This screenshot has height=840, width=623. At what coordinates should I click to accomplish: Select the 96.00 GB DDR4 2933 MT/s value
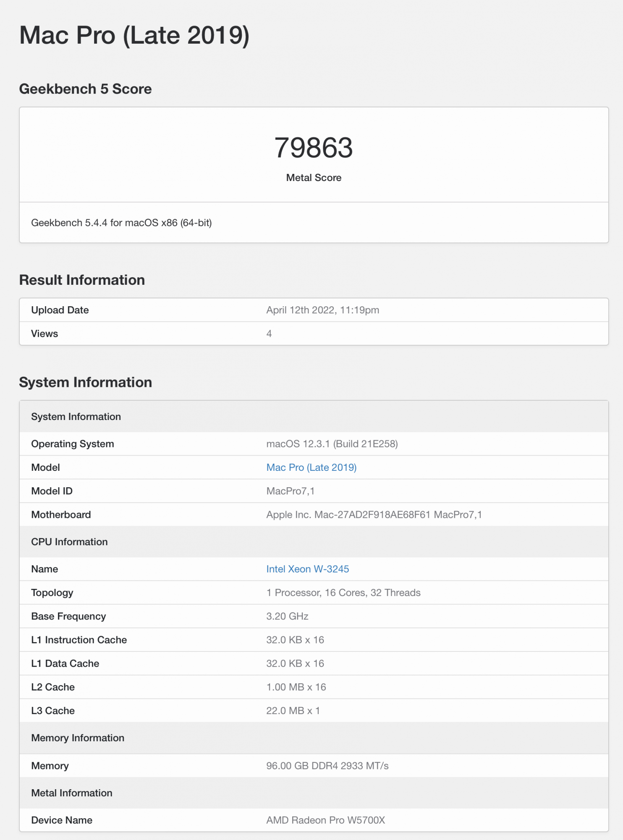point(327,766)
